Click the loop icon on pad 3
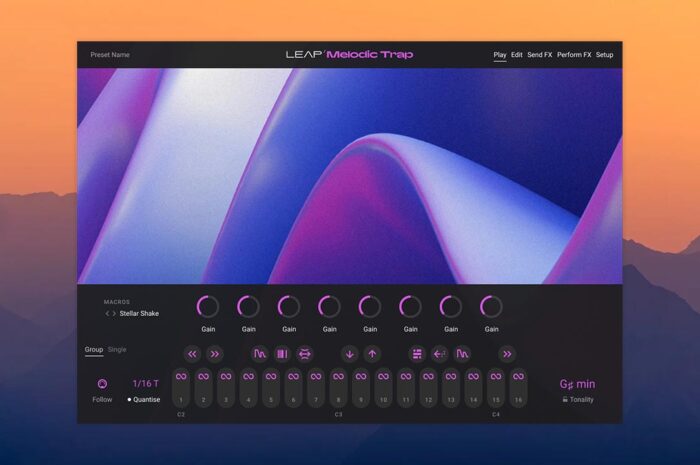 (226, 377)
